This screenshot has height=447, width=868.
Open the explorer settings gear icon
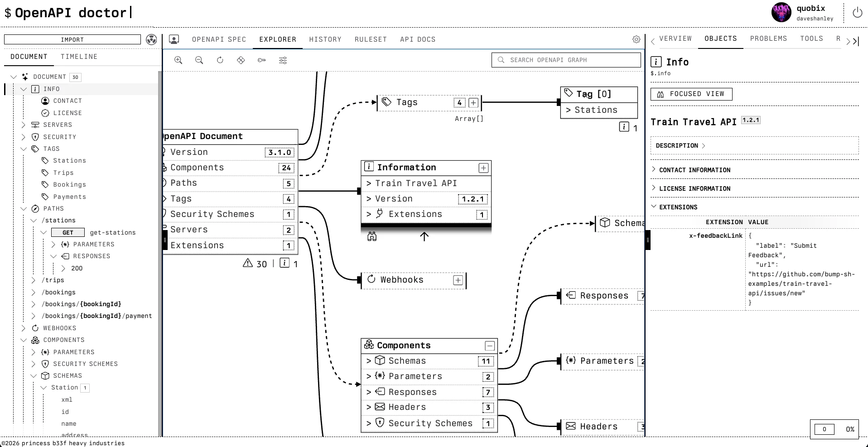tap(636, 39)
